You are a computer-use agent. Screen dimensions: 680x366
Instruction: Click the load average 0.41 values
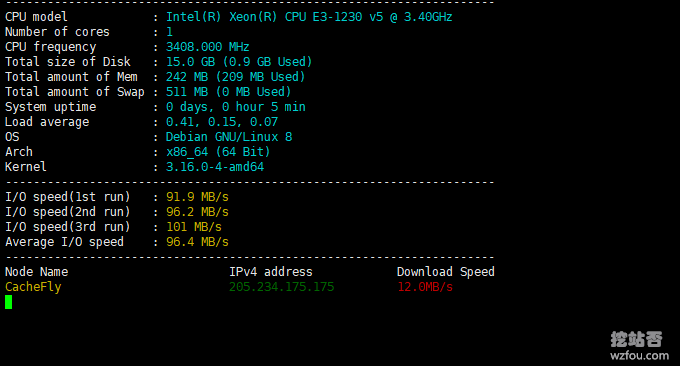coord(222,122)
